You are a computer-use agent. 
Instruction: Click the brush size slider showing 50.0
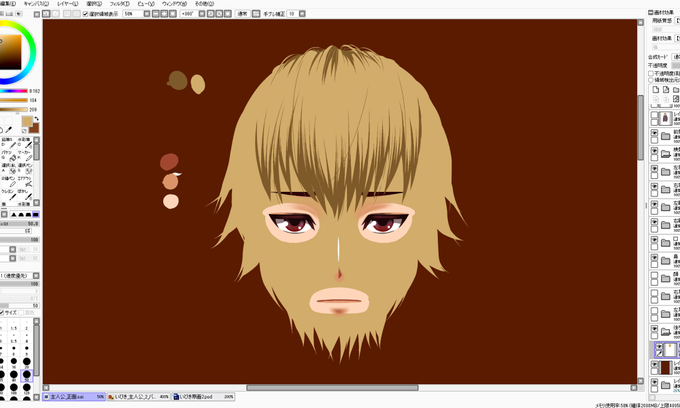click(20, 224)
